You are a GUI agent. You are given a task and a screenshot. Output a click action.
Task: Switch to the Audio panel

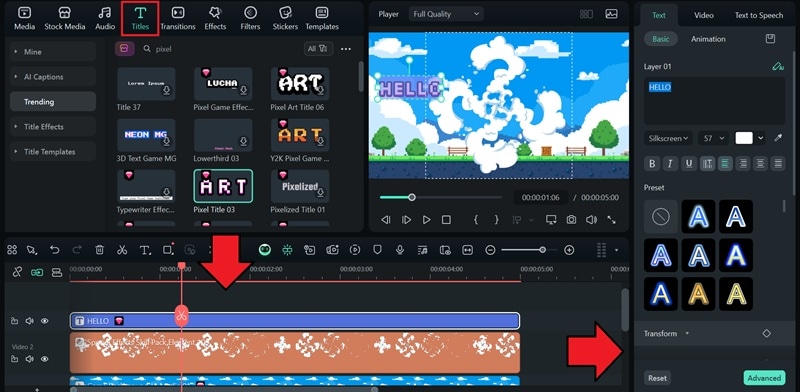[105, 19]
